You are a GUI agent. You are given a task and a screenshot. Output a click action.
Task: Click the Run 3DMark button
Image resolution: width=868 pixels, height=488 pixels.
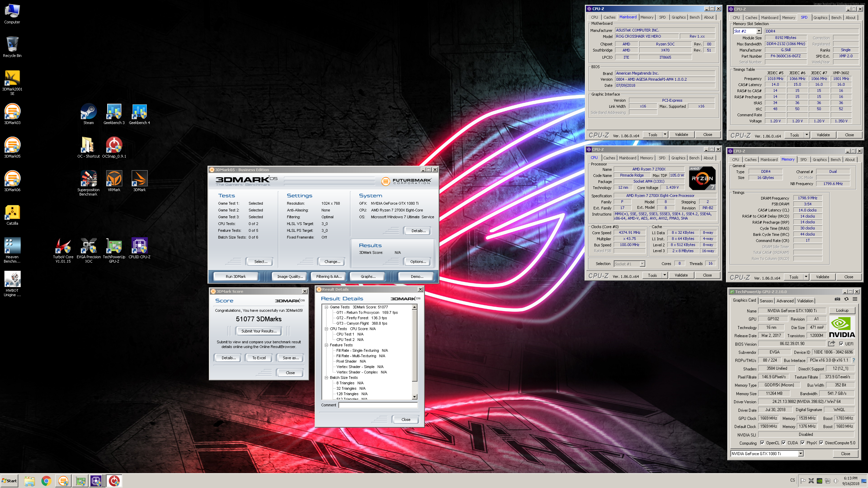tap(236, 277)
